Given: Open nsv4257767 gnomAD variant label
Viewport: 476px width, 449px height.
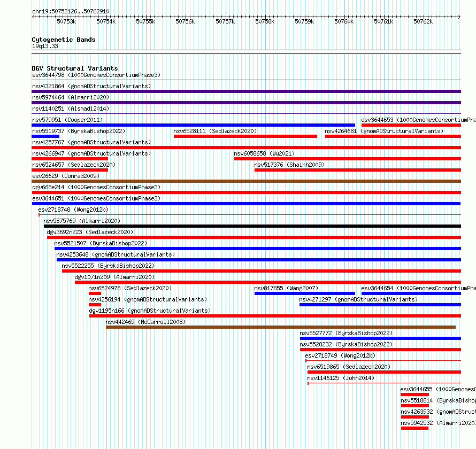Looking at the screenshot, I should click(x=91, y=142).
